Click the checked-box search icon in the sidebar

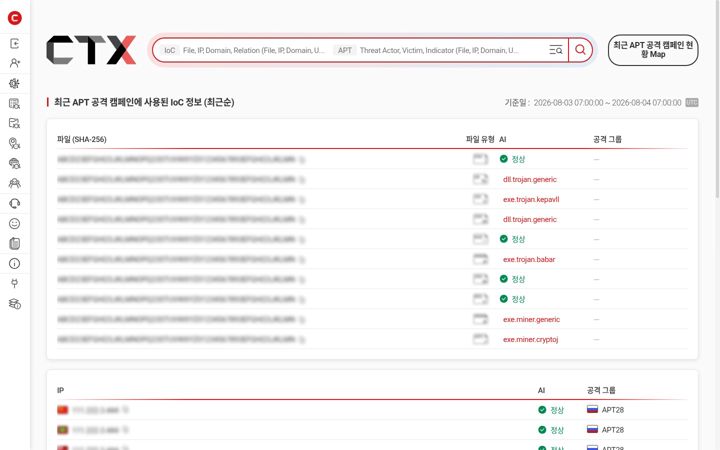coord(15,123)
